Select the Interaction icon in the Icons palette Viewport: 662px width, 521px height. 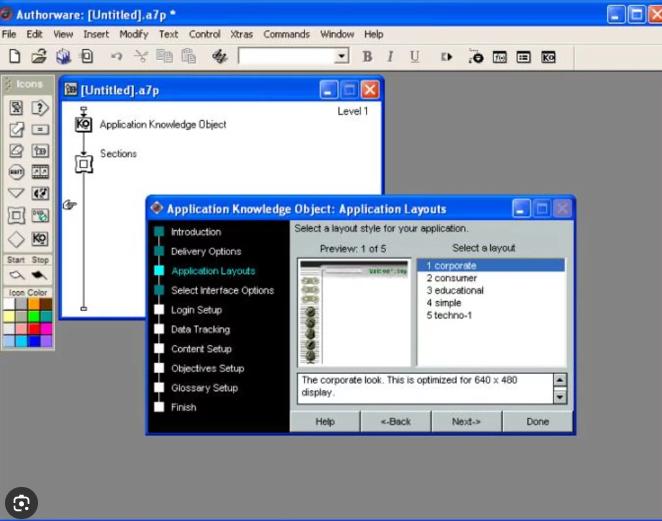tap(40, 108)
